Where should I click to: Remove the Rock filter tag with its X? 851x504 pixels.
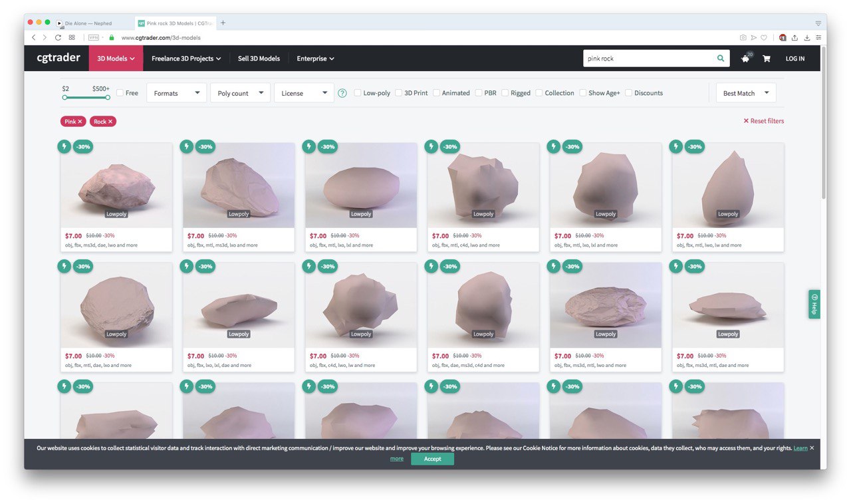[110, 122]
